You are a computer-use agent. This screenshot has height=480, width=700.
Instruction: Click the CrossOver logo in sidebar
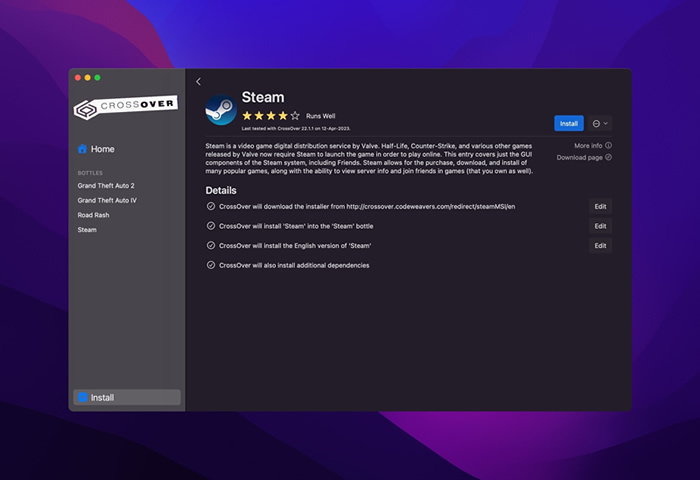pos(125,107)
